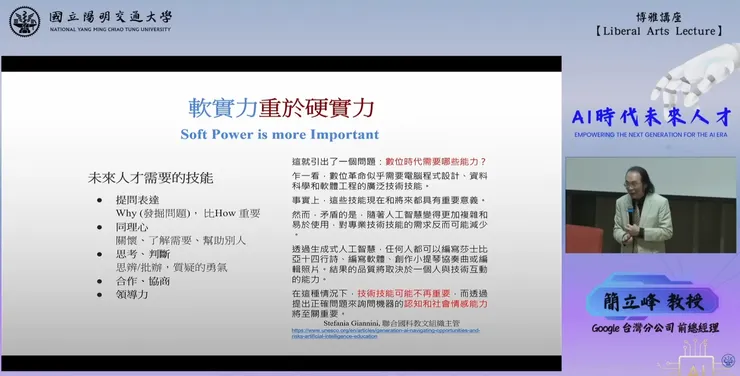Click the red text 技術技能可能不再重要
The height and width of the screenshot is (376, 740).
pos(404,293)
